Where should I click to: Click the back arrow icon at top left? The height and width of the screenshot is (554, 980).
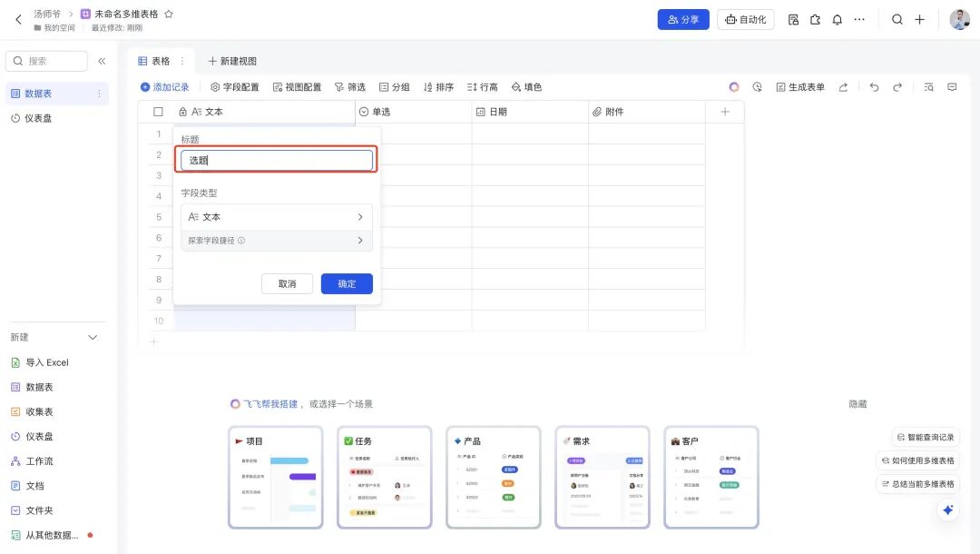coord(18,19)
